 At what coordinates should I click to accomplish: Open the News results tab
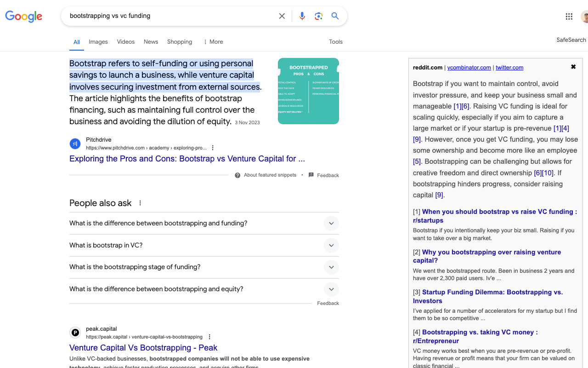[x=151, y=41]
